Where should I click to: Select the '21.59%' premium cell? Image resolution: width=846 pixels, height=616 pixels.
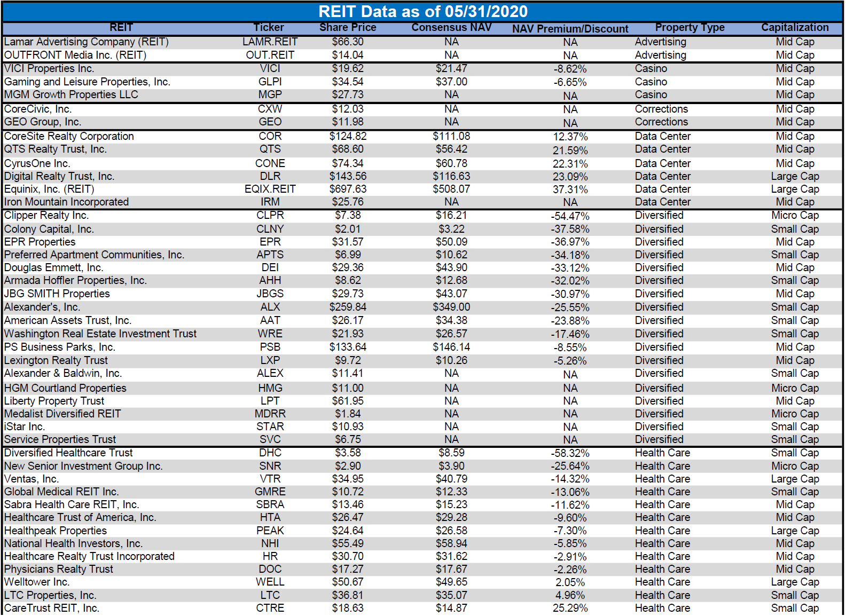[x=570, y=151]
